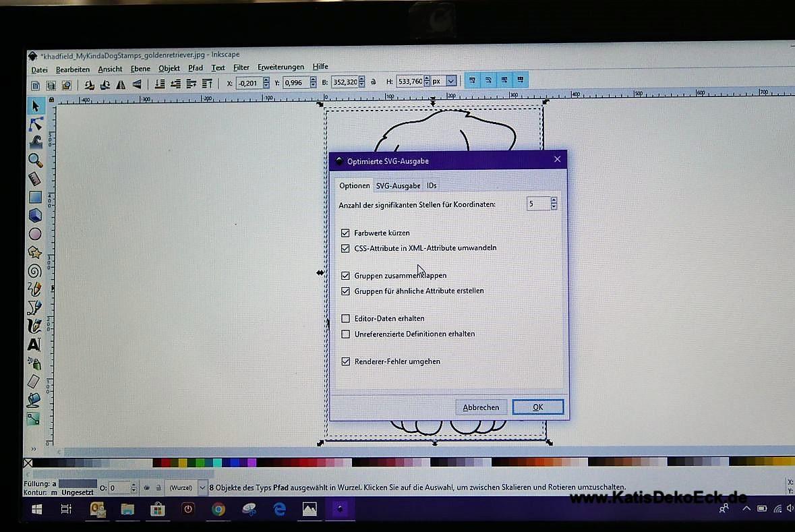This screenshot has width=795, height=532.
Task: Pick the 3D box tool
Action: pyautogui.click(x=35, y=216)
